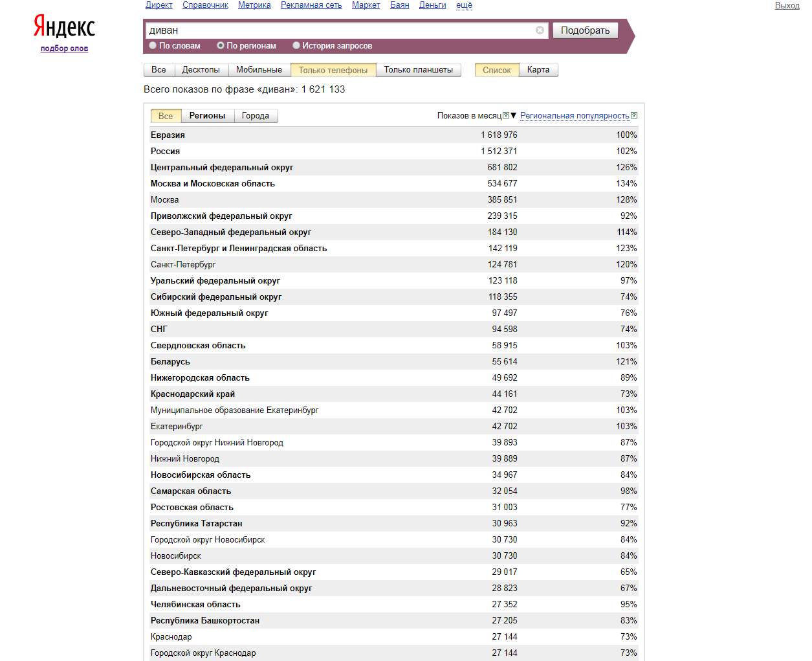Viewport: 812px width, 661px height.
Task: Select Карта view
Action: (538, 70)
